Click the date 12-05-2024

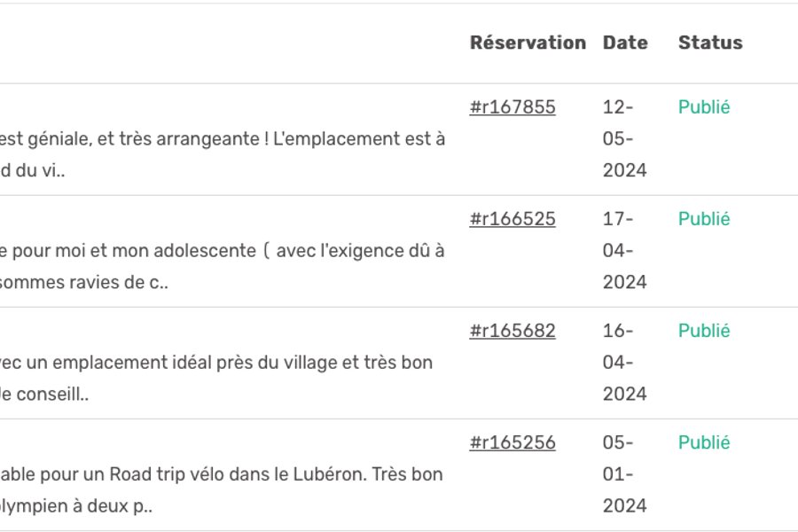pyautogui.click(x=624, y=139)
